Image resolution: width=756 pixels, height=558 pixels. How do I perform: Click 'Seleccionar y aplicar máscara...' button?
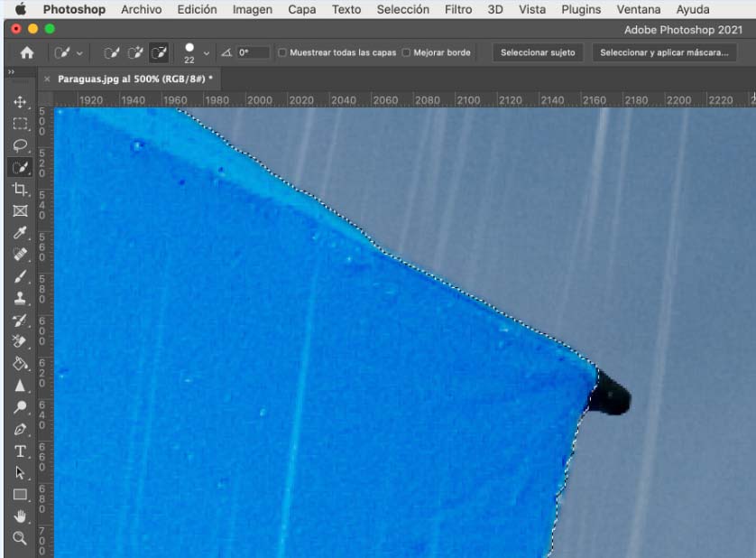click(664, 53)
